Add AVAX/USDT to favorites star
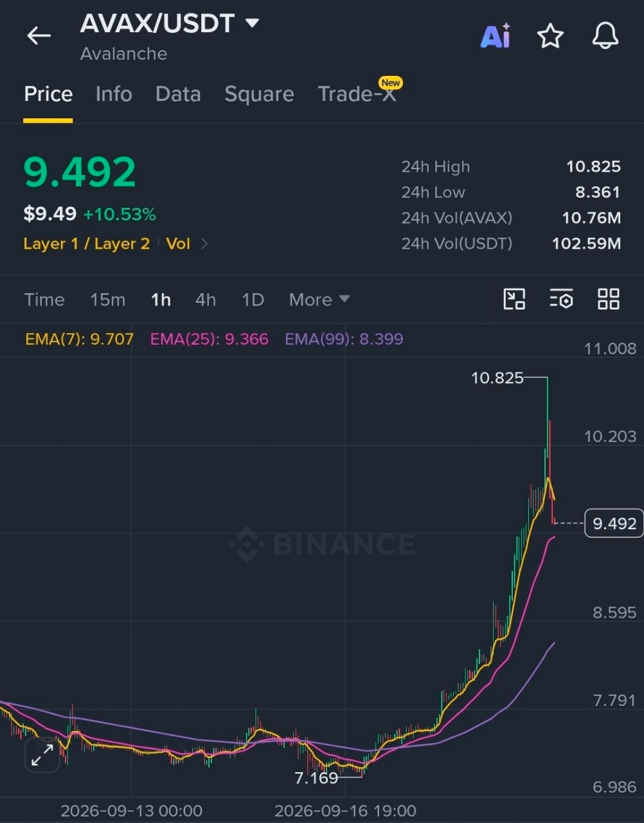 click(x=550, y=36)
